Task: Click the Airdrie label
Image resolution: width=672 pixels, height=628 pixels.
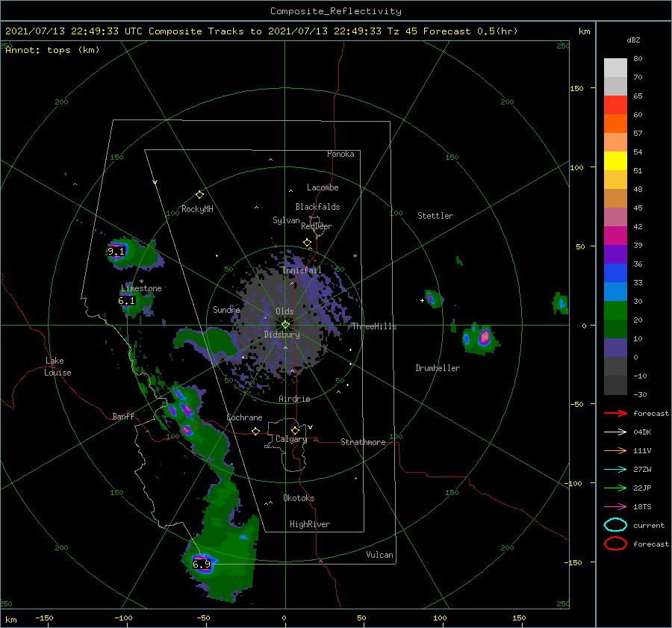Action: click(x=294, y=399)
